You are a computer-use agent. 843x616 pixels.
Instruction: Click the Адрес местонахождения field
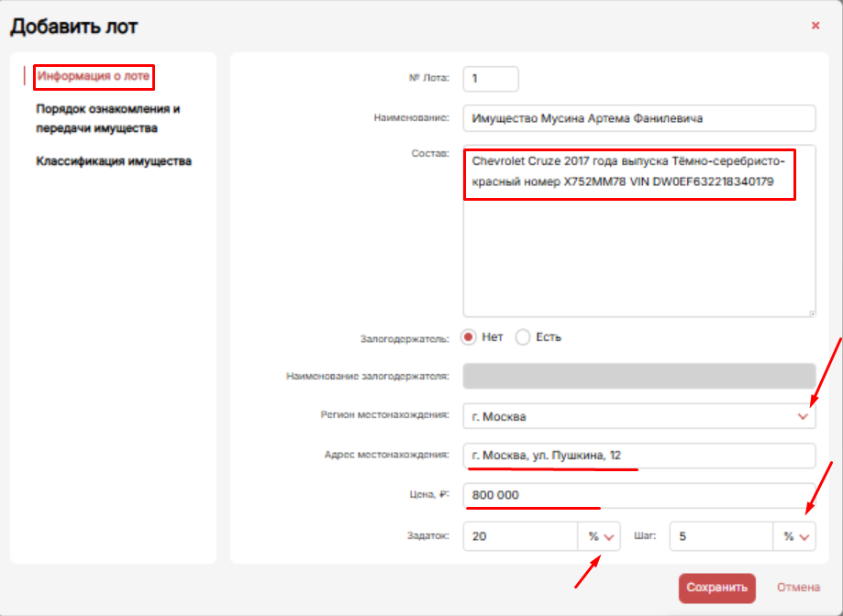(x=638, y=456)
